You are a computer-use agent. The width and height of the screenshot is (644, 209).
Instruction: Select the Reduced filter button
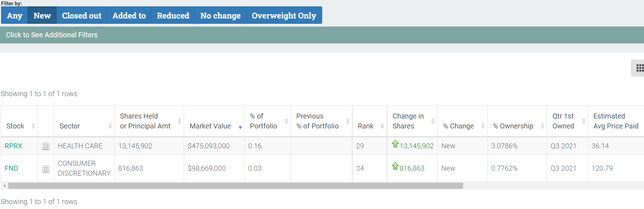coord(173,16)
